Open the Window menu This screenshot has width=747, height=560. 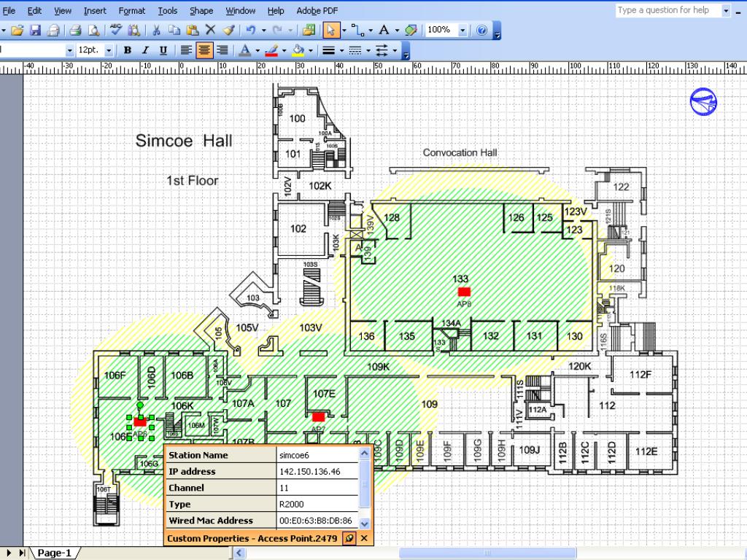pos(240,10)
